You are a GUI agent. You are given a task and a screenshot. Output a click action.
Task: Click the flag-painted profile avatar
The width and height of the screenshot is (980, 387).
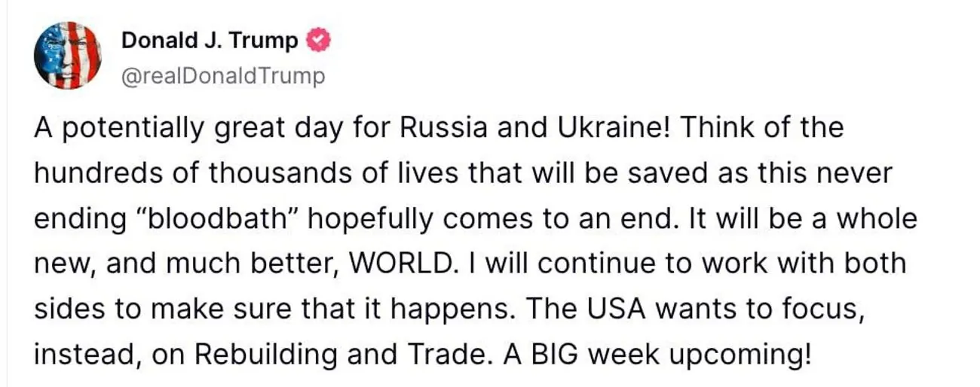68,55
